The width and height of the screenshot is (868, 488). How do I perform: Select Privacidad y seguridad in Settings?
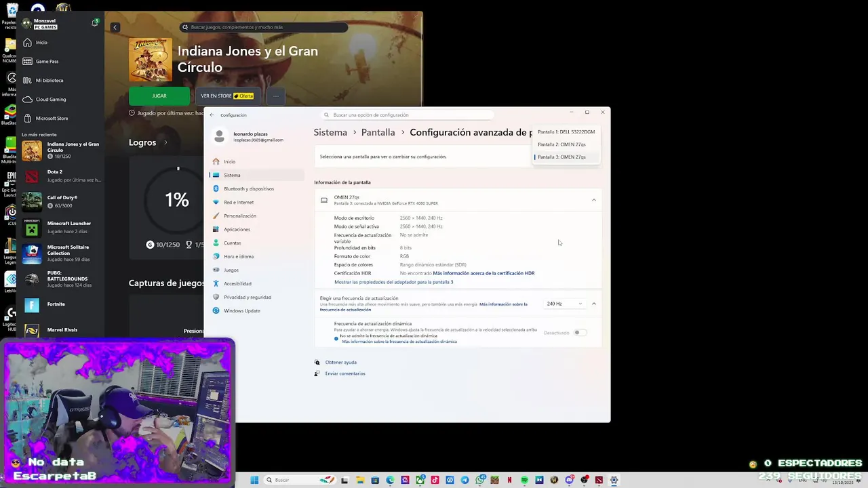tap(257, 297)
